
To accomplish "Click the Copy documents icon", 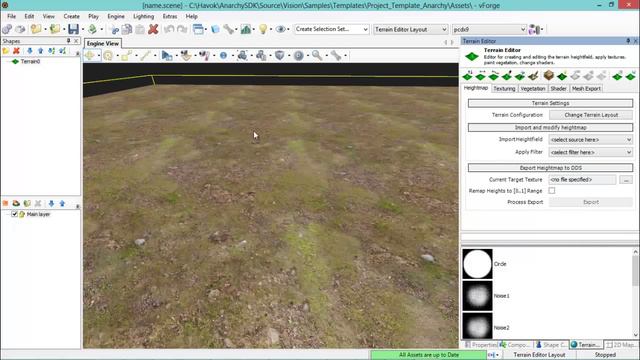I will [127, 29].
